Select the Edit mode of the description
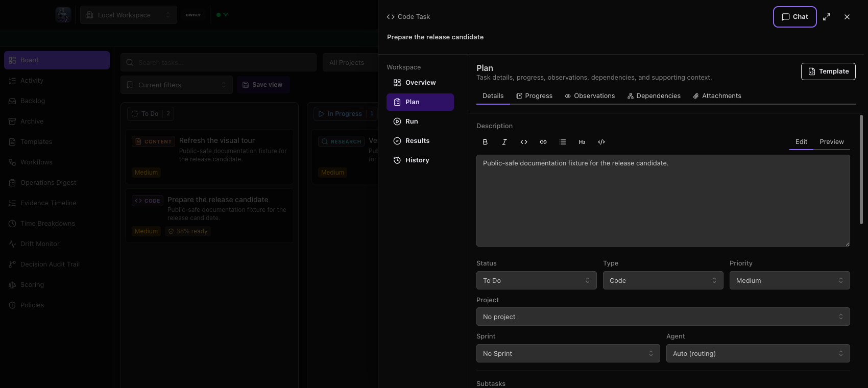This screenshot has height=388, width=868. point(802,142)
